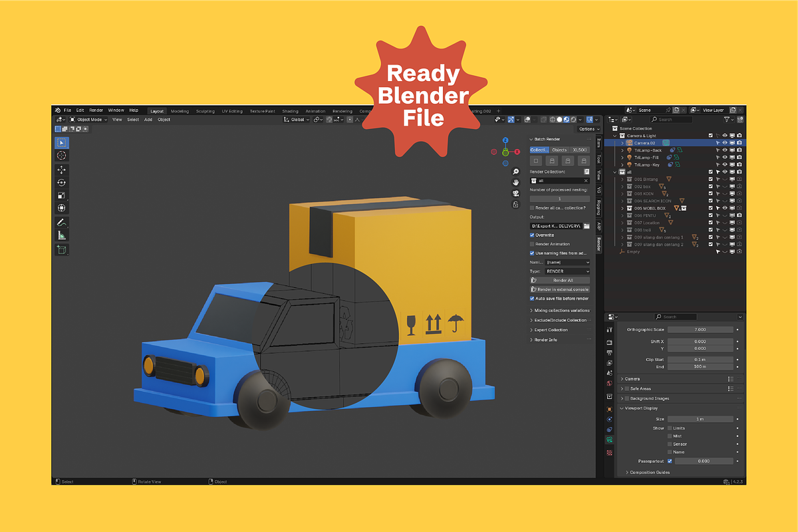Click the Orthographic Scale value field
This screenshot has height=532, width=798.
(700, 329)
